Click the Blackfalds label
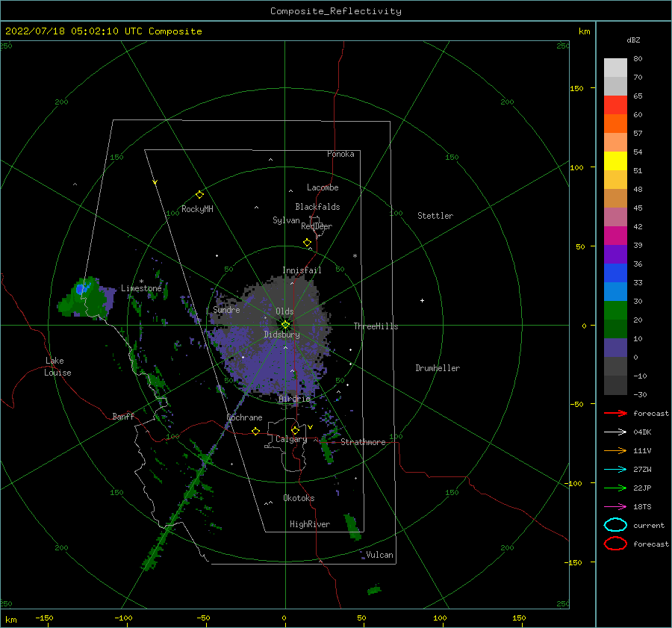The width and height of the screenshot is (672, 628). click(317, 207)
